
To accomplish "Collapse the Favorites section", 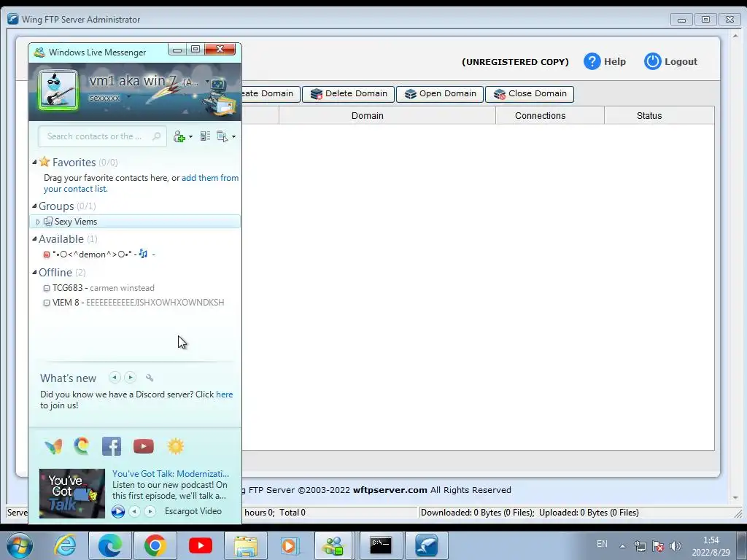I will [x=34, y=163].
